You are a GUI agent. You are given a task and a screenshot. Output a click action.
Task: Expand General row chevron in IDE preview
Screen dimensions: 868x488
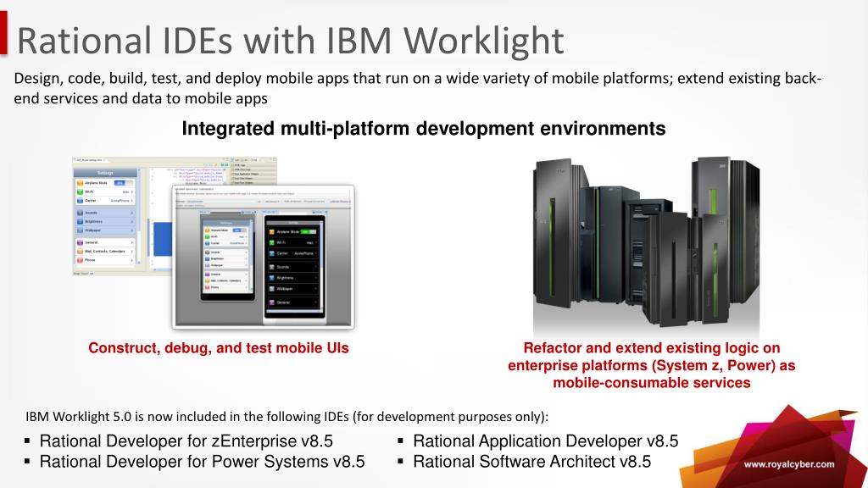[x=131, y=242]
